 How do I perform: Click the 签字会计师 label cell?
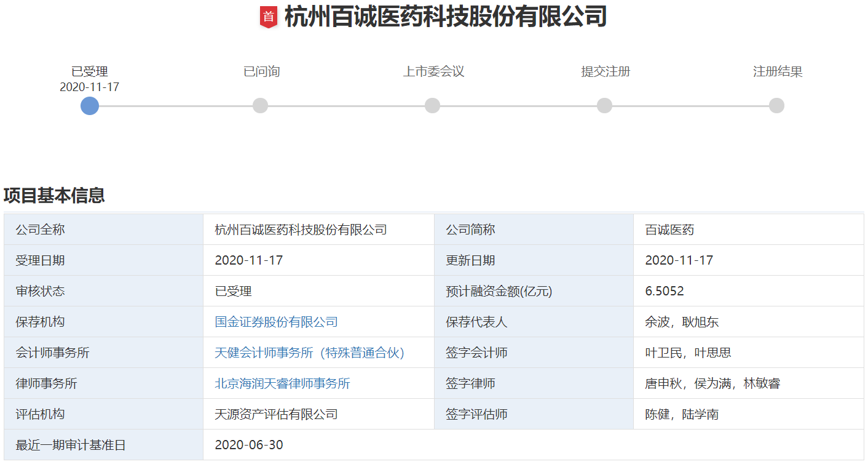point(534,353)
